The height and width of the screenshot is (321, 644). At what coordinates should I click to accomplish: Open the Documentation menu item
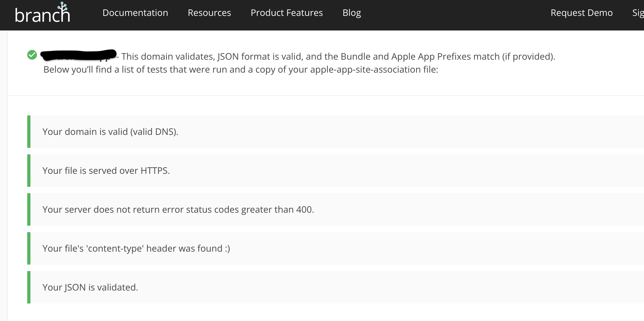(x=135, y=13)
